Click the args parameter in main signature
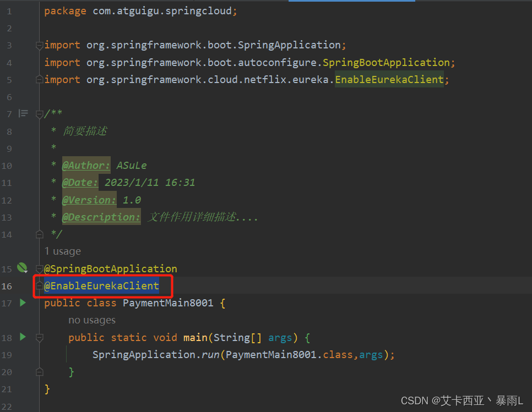 pyautogui.click(x=280, y=338)
